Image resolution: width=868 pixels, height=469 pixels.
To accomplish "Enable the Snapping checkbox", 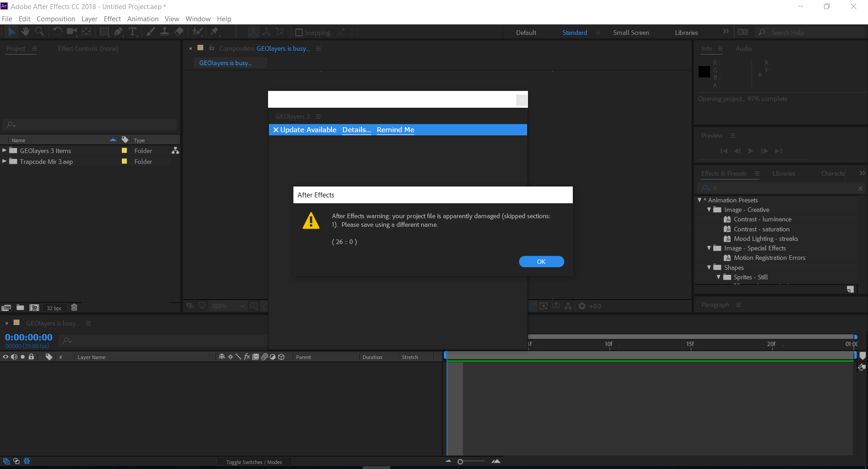I will [x=299, y=33].
